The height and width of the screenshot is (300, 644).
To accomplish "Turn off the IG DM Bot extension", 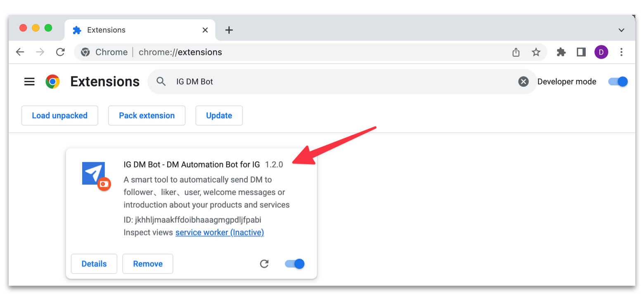I will tap(294, 264).
